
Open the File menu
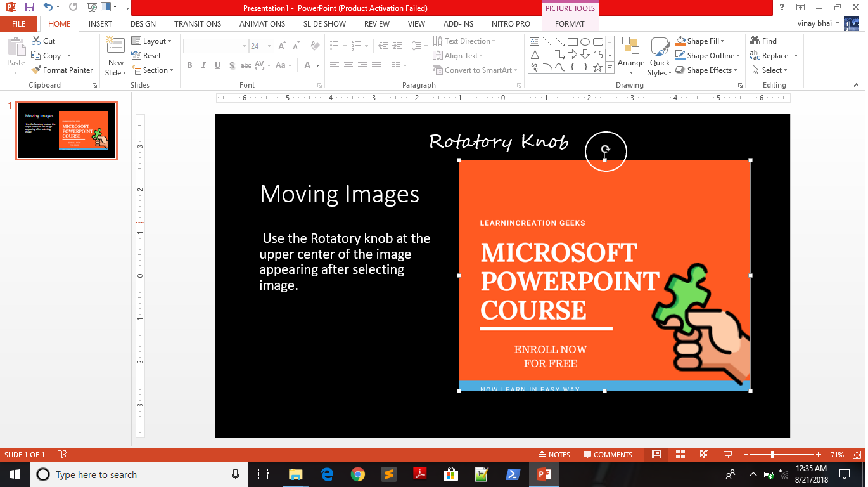[x=18, y=24]
